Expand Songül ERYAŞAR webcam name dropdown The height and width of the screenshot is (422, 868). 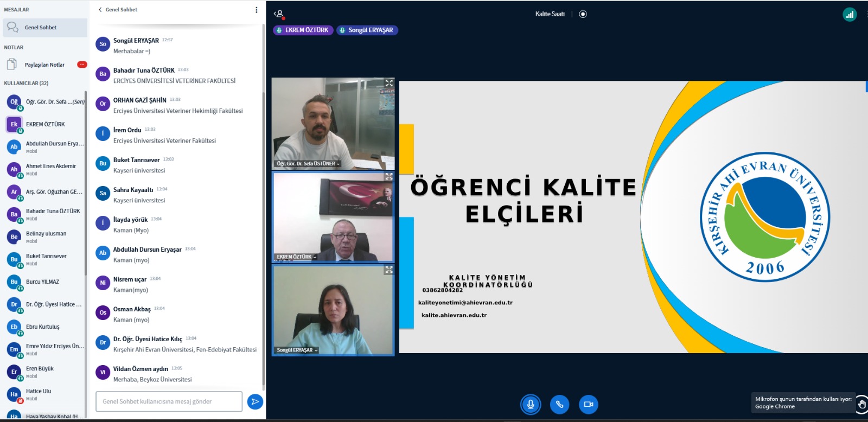point(297,350)
